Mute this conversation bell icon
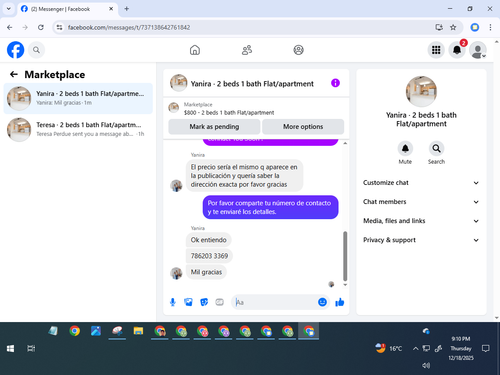Screen dimensions: 500x375 pyautogui.click(x=405, y=149)
